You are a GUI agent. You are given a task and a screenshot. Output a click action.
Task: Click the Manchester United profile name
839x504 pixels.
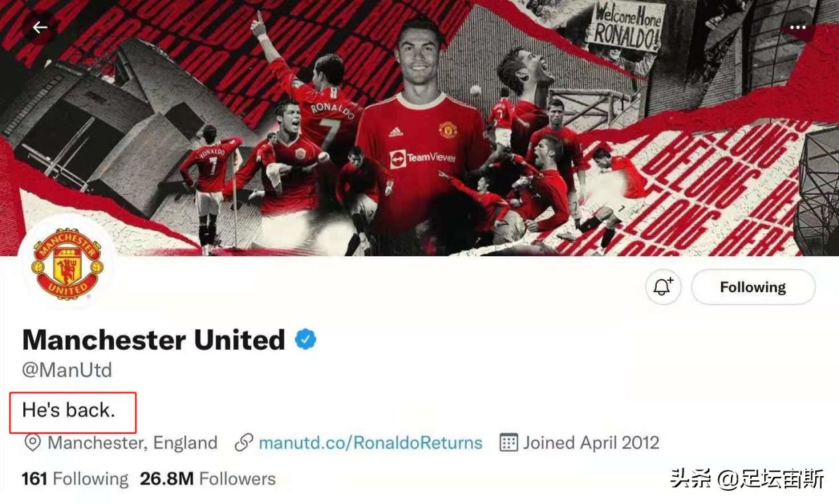(x=154, y=340)
